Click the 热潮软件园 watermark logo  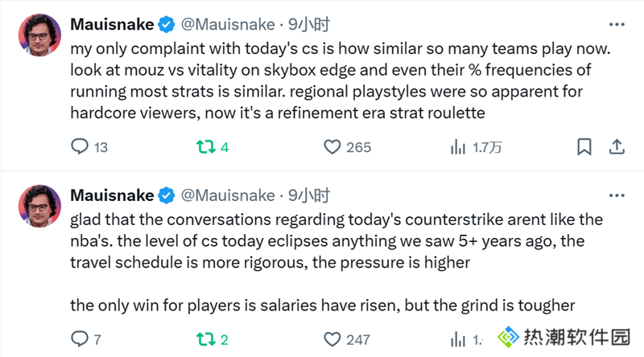[563, 337]
